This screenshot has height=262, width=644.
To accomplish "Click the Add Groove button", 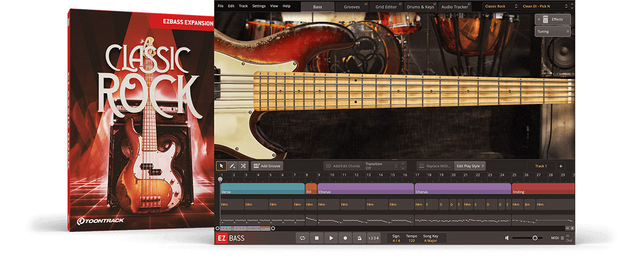I will pyautogui.click(x=267, y=166).
